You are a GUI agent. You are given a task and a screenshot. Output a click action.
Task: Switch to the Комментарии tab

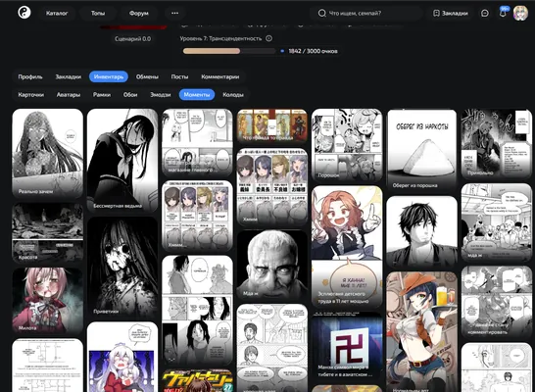220,76
